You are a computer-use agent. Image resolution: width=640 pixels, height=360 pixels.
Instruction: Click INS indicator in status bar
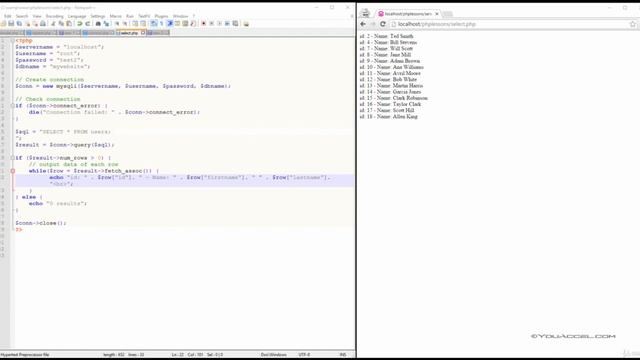coord(343,355)
